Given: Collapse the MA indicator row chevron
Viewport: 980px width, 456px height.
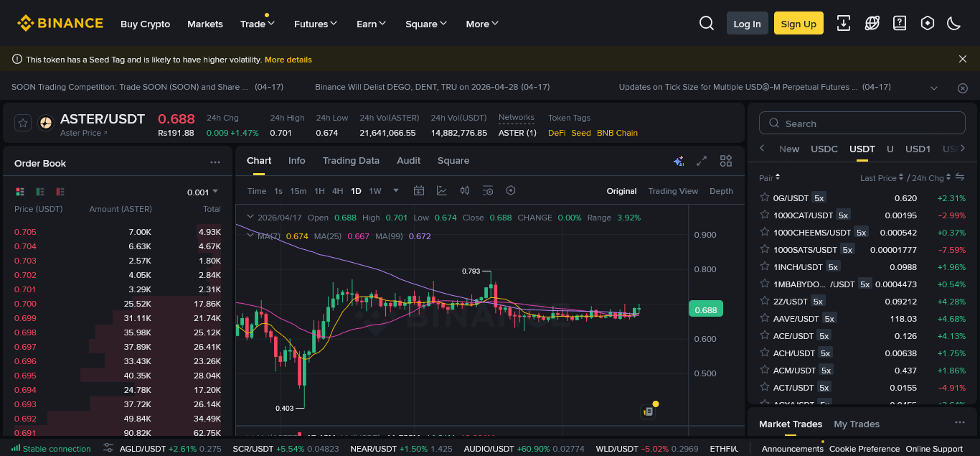Looking at the screenshot, I should [250, 235].
